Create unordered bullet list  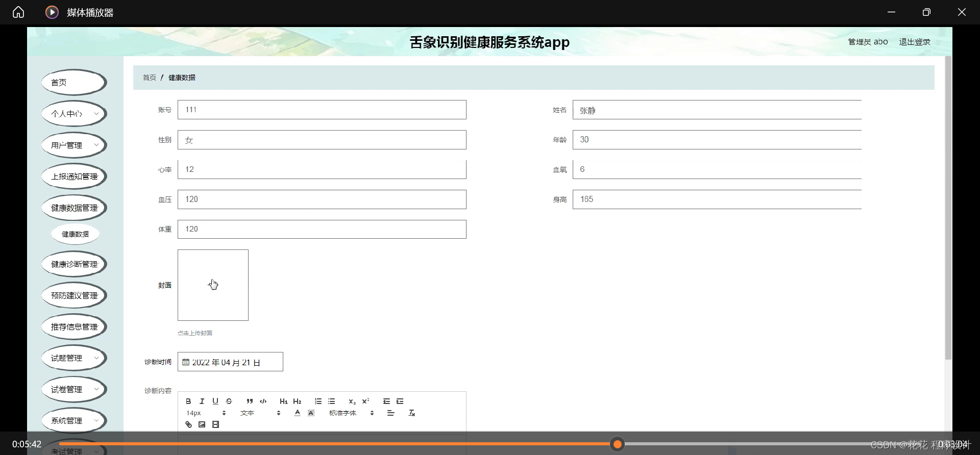tap(331, 401)
